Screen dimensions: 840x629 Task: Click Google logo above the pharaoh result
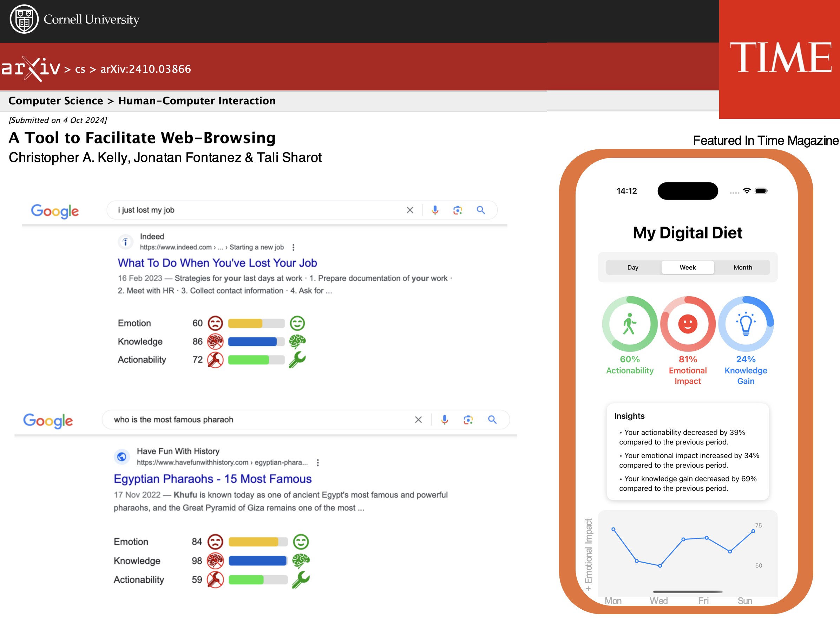pyautogui.click(x=48, y=421)
